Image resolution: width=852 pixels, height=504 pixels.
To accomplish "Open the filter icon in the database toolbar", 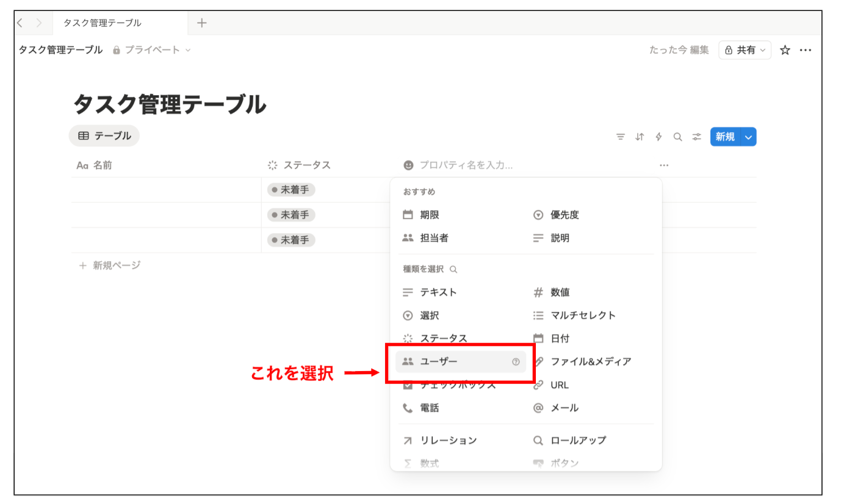I will [621, 137].
